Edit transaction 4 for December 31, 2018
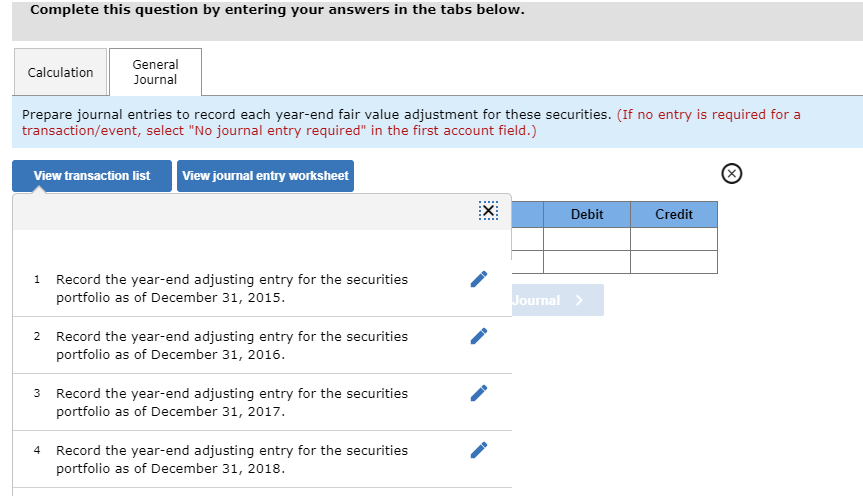 tap(479, 449)
